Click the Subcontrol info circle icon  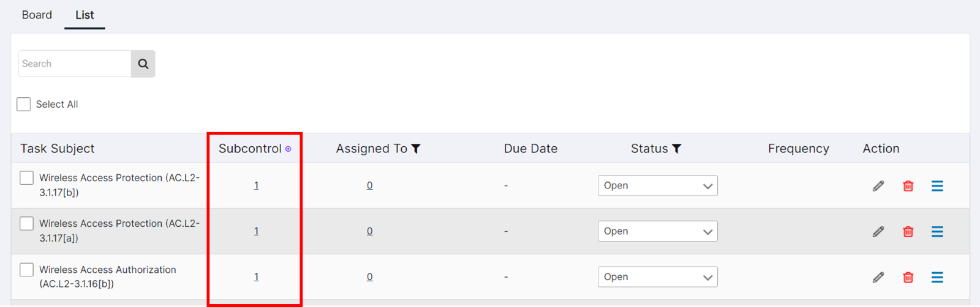point(288,149)
